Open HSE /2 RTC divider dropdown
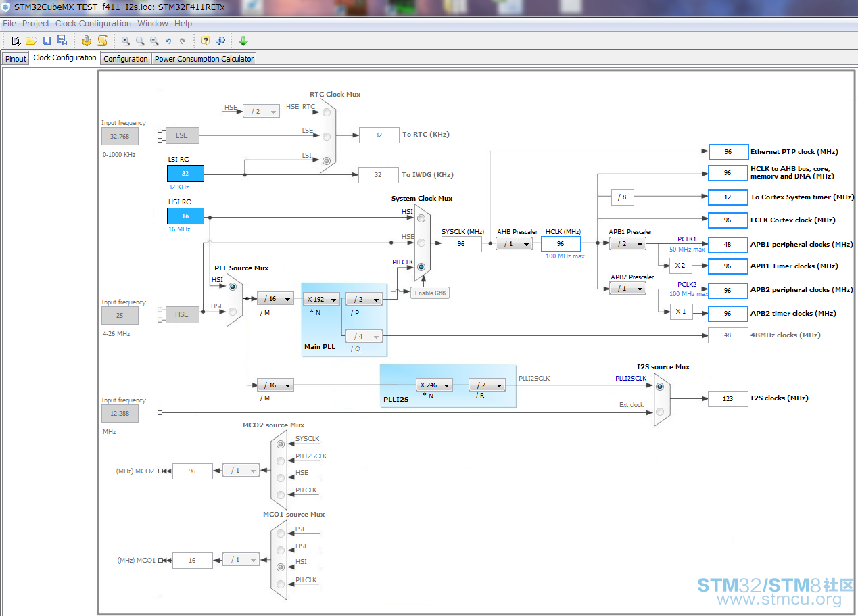Viewport: 858px width, 616px height. coord(261,111)
